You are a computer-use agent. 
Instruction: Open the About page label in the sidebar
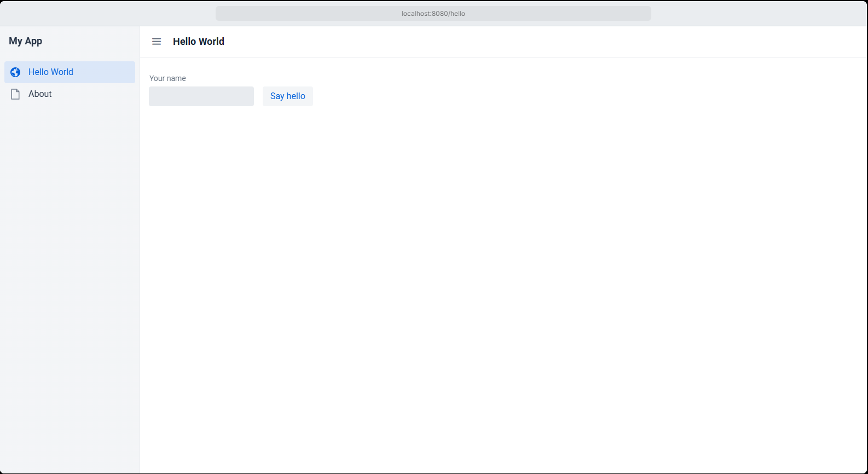pos(40,94)
